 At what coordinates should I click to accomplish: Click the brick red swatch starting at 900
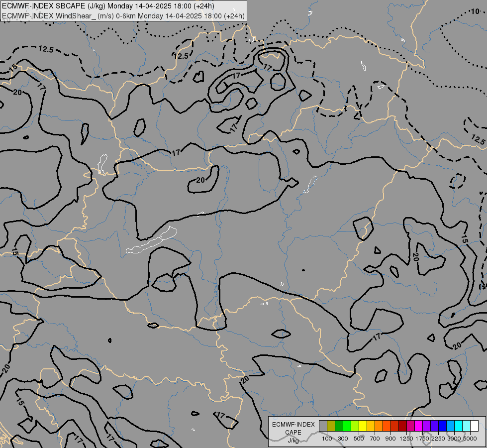395,426
